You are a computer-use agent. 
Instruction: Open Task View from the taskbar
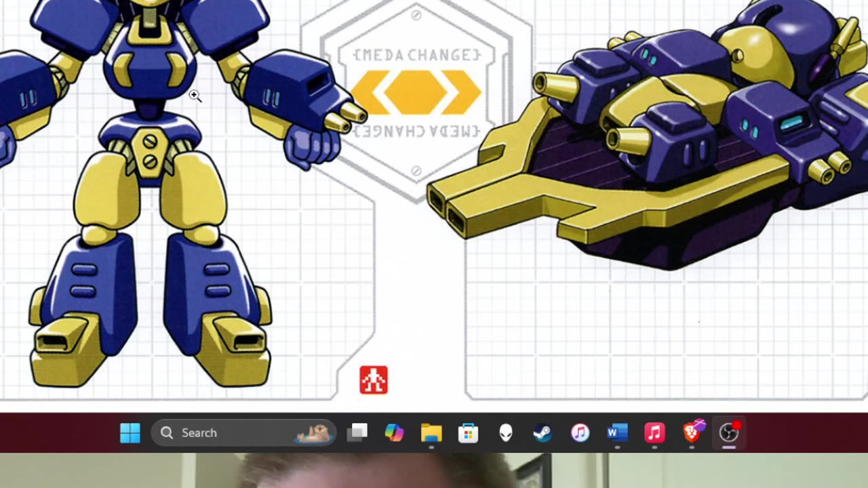point(357,432)
